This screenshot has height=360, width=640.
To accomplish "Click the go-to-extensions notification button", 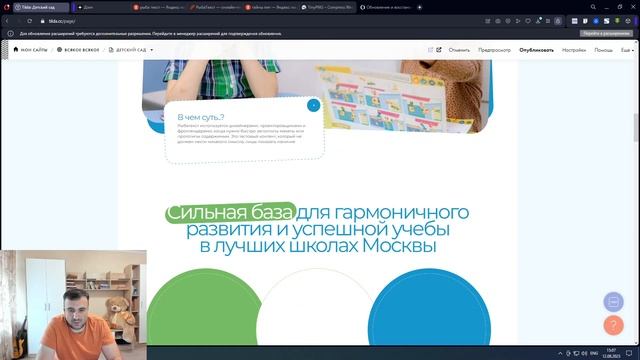I will click(606, 33).
